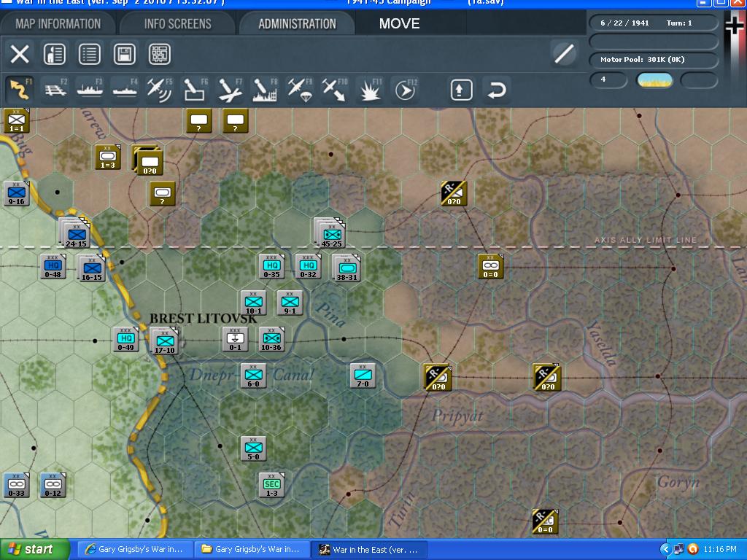Select Air Transfer mode (F10) icon

[x=334, y=90]
